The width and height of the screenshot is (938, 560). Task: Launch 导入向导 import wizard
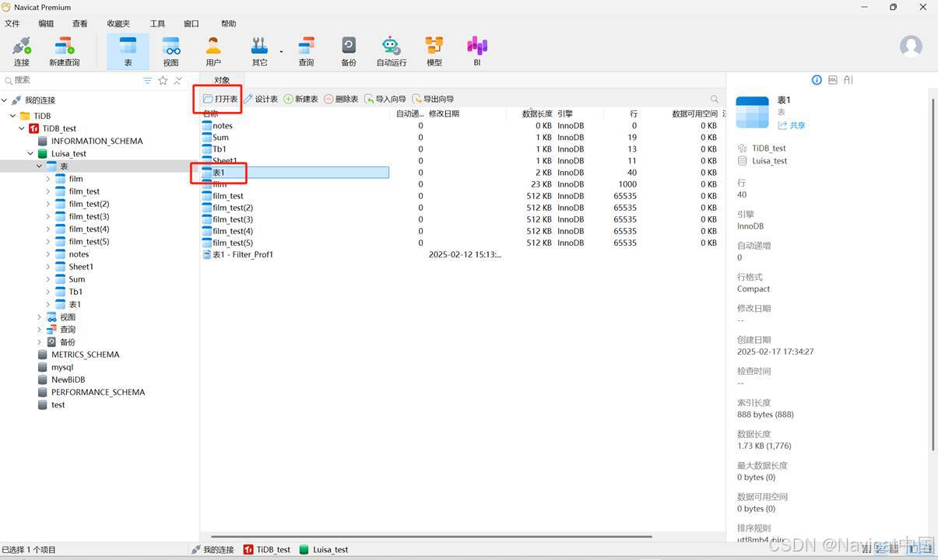coord(386,99)
